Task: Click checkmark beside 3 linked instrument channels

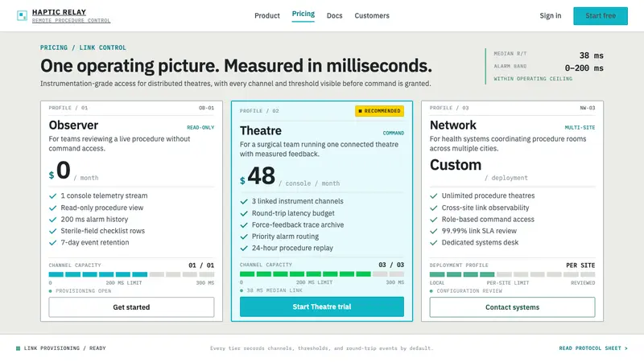Action: [x=244, y=202]
